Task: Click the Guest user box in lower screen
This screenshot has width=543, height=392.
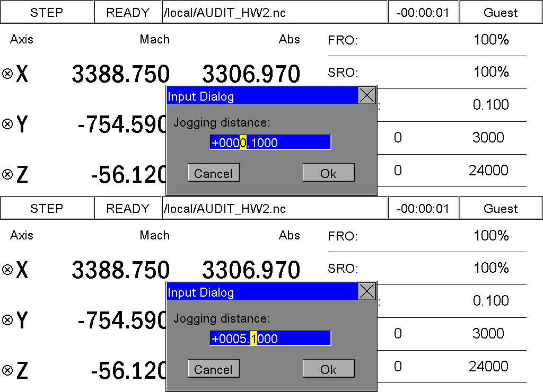Action: point(501,208)
